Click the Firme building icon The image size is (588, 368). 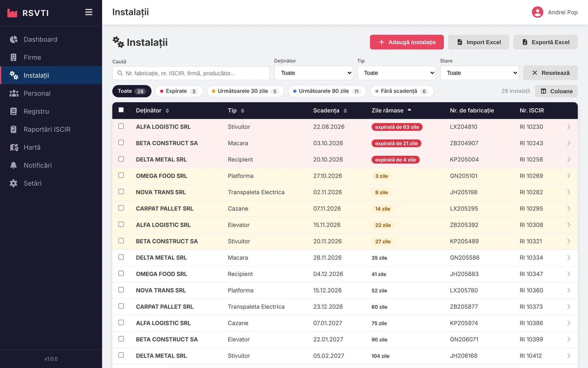pos(14,57)
